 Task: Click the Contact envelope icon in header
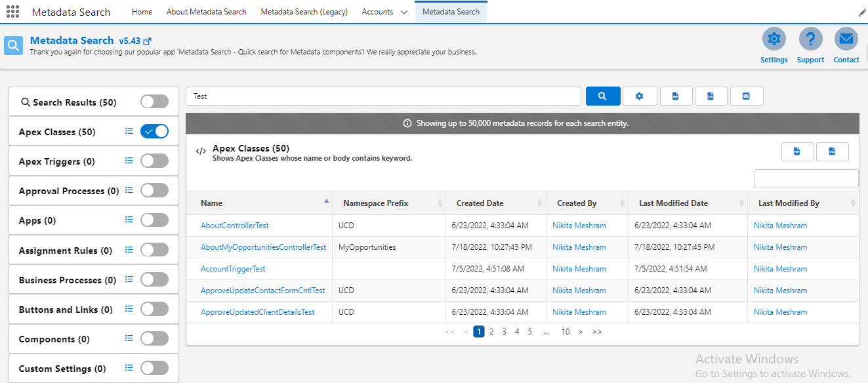tap(846, 40)
